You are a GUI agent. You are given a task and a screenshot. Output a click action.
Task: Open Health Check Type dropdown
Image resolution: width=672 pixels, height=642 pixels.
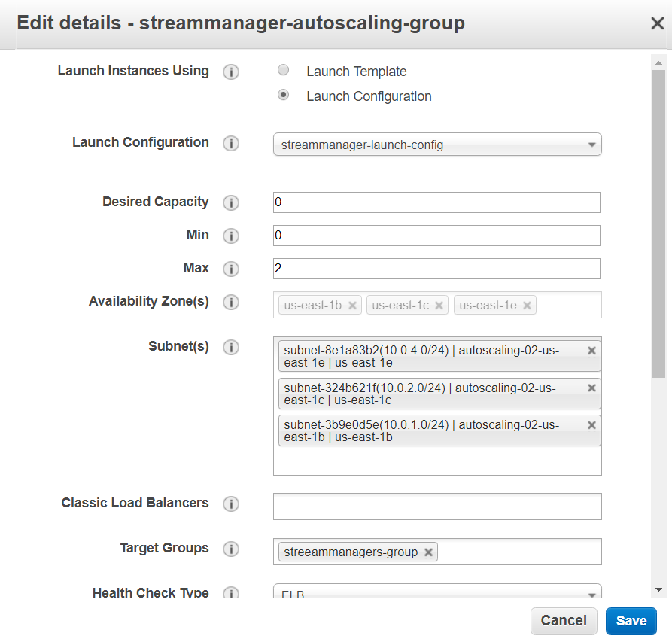[437, 592]
